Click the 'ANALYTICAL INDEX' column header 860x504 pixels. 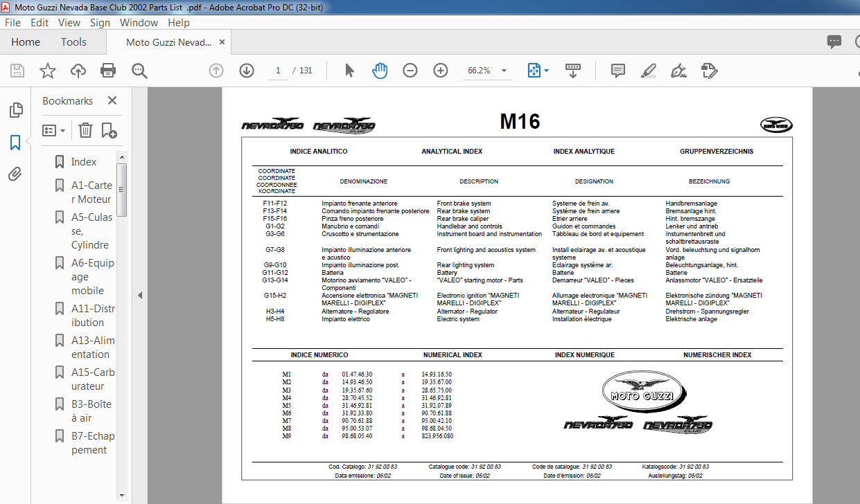[x=452, y=151]
